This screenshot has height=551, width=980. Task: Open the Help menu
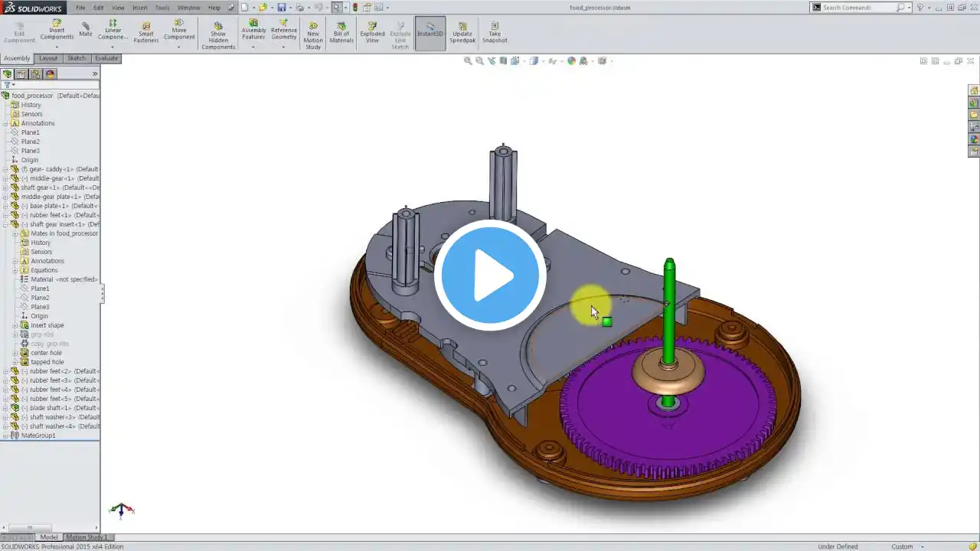point(214,8)
